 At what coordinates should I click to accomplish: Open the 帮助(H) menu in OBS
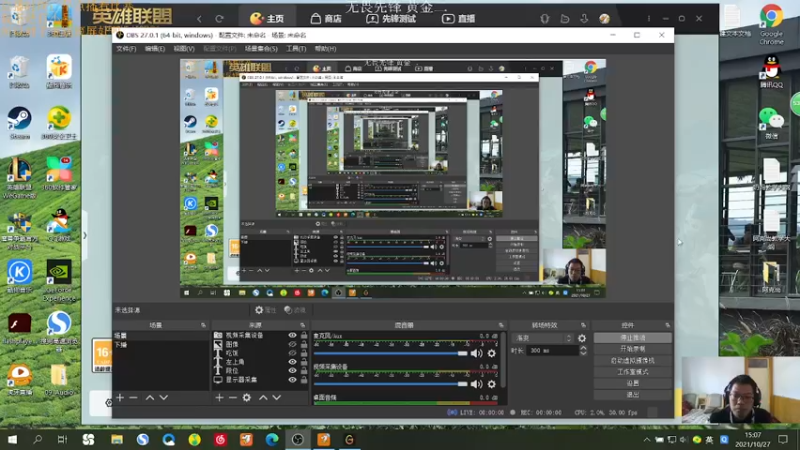click(325, 49)
